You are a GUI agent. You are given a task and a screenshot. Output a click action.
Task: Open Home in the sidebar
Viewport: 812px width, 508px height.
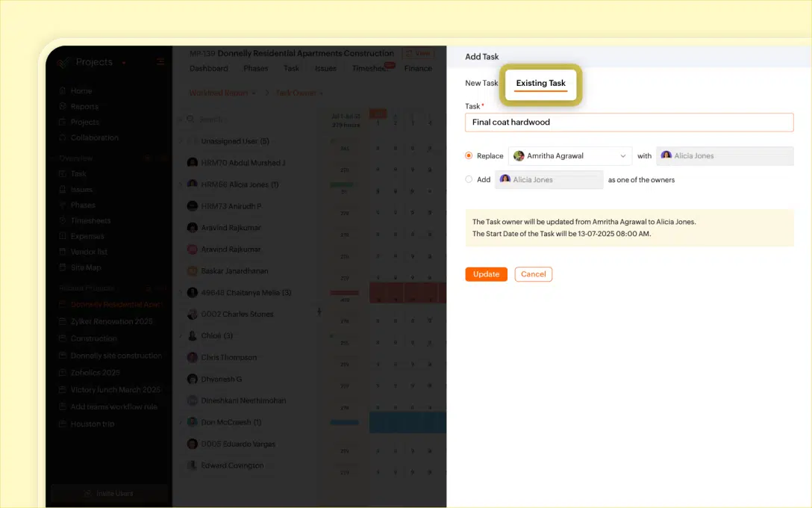click(81, 90)
